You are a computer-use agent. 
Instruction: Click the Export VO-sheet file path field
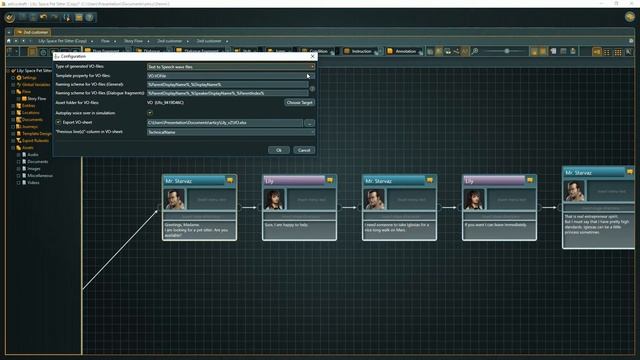(x=225, y=122)
